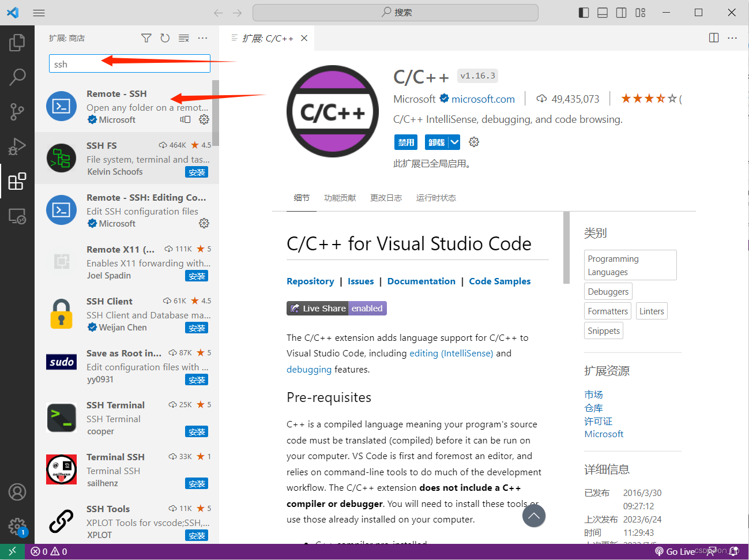The image size is (749, 560).
Task: Close the 扩展: C/C++ editor tab
Action: click(x=304, y=38)
